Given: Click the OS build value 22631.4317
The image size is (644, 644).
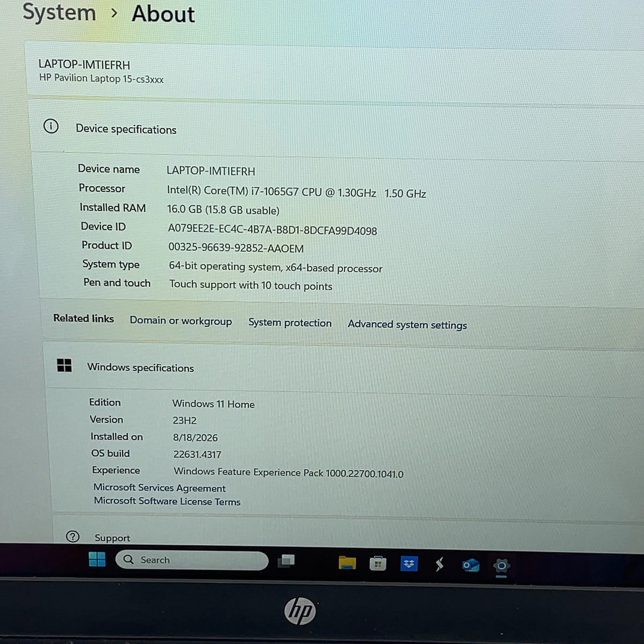Looking at the screenshot, I should 197,455.
